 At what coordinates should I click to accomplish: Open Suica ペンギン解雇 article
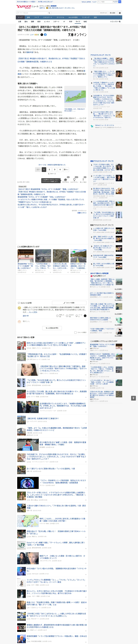pos(56,544)
